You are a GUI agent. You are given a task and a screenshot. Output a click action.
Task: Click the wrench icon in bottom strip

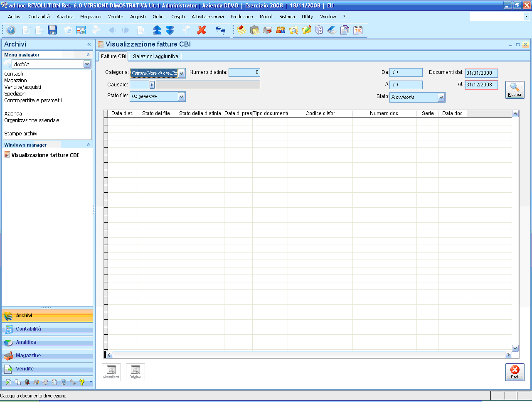(x=73, y=382)
